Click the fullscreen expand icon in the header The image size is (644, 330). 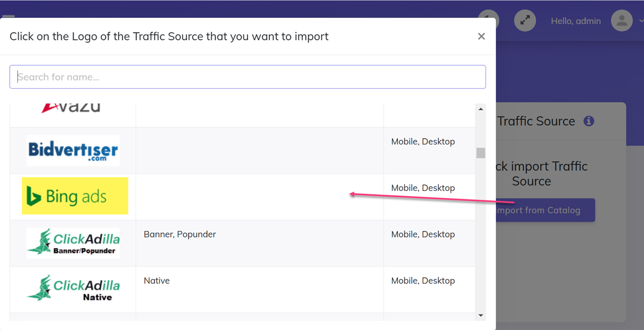pos(525,20)
